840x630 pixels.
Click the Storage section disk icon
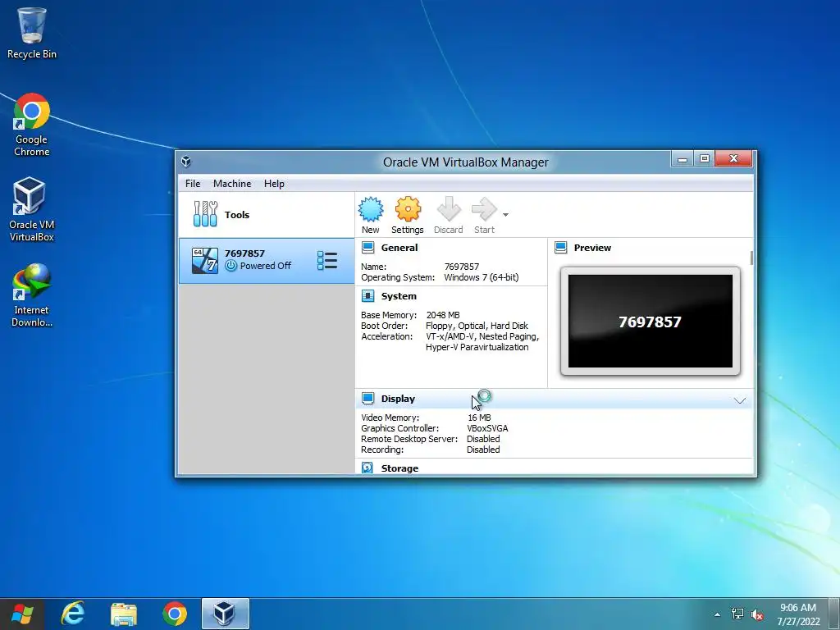367,468
